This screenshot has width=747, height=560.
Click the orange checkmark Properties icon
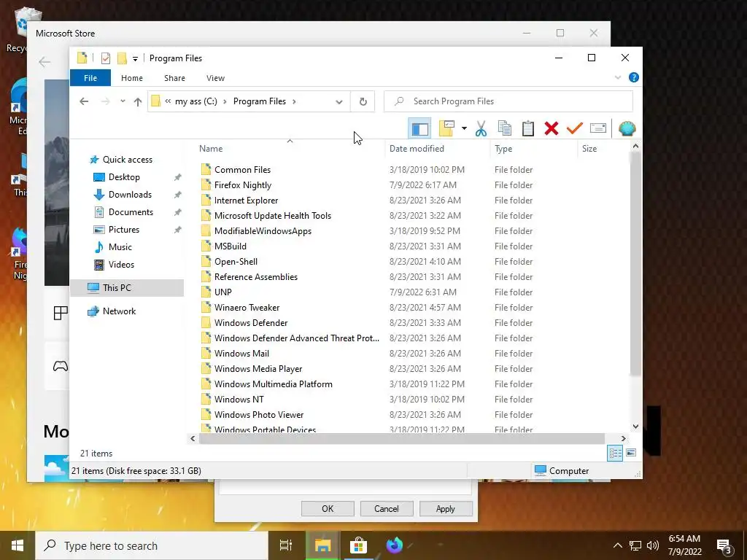click(575, 128)
